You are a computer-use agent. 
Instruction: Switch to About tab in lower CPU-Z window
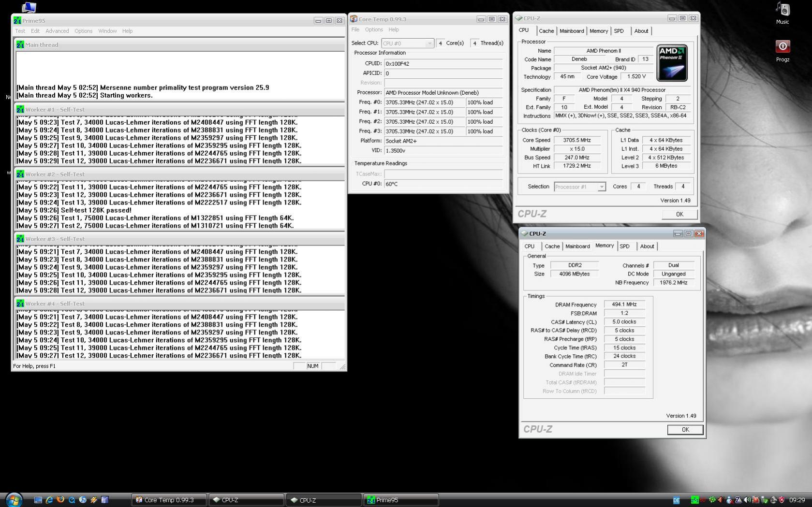tap(647, 246)
